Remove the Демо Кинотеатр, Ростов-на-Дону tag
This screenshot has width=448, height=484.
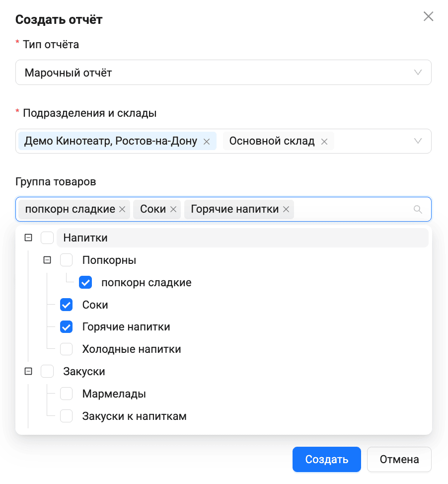(207, 142)
